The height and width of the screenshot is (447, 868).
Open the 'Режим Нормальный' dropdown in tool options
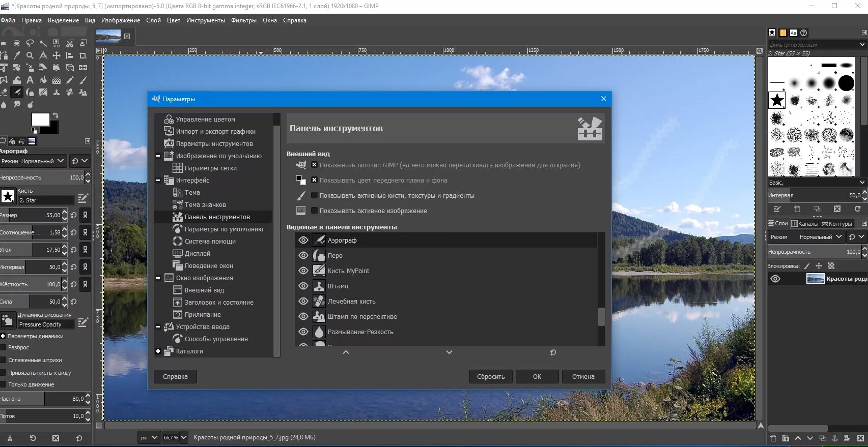point(33,161)
